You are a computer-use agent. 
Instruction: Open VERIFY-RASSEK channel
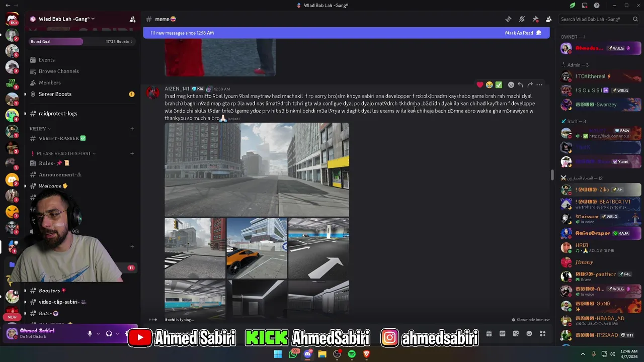(82, 138)
